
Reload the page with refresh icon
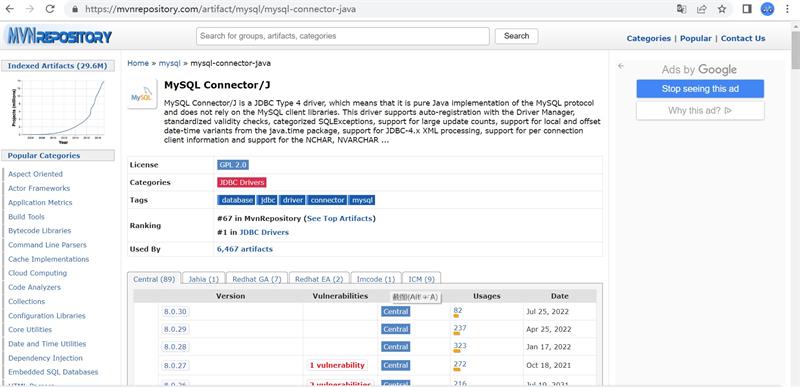pos(50,9)
